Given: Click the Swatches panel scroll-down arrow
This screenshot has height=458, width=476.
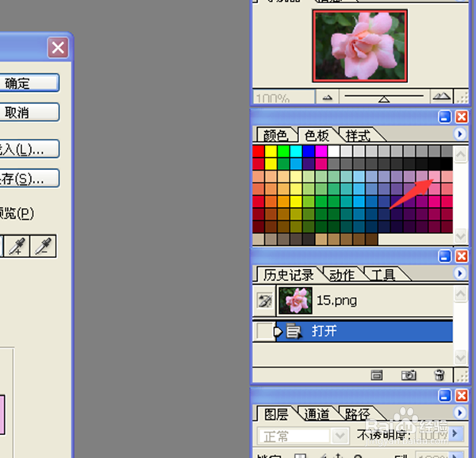Looking at the screenshot, I should coord(460,236).
